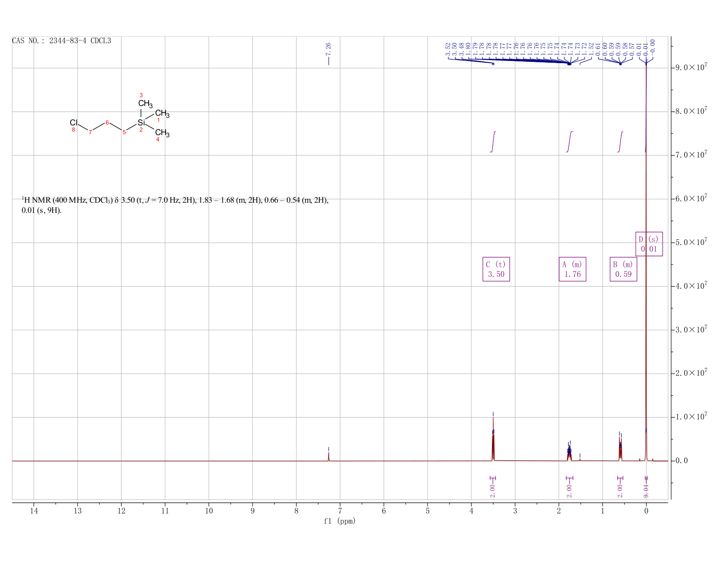Click the 9.0×10^7 intensity axis label
The width and height of the screenshot is (728, 563).
coord(691,68)
